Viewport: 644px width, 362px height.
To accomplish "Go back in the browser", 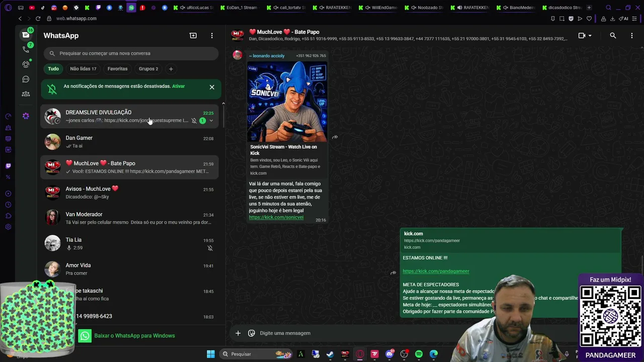I will [x=20, y=19].
